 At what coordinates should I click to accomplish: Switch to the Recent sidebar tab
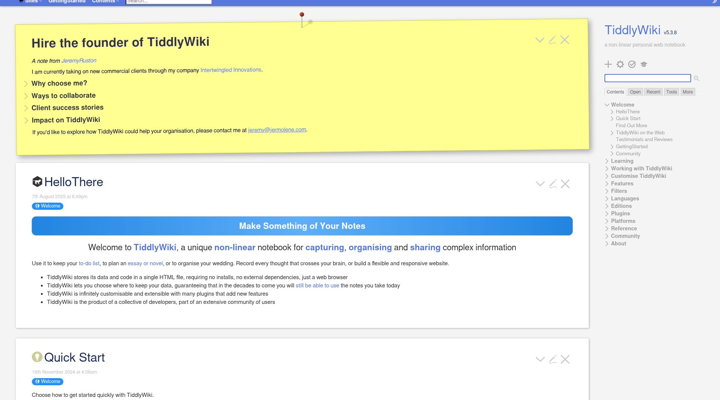pyautogui.click(x=653, y=92)
